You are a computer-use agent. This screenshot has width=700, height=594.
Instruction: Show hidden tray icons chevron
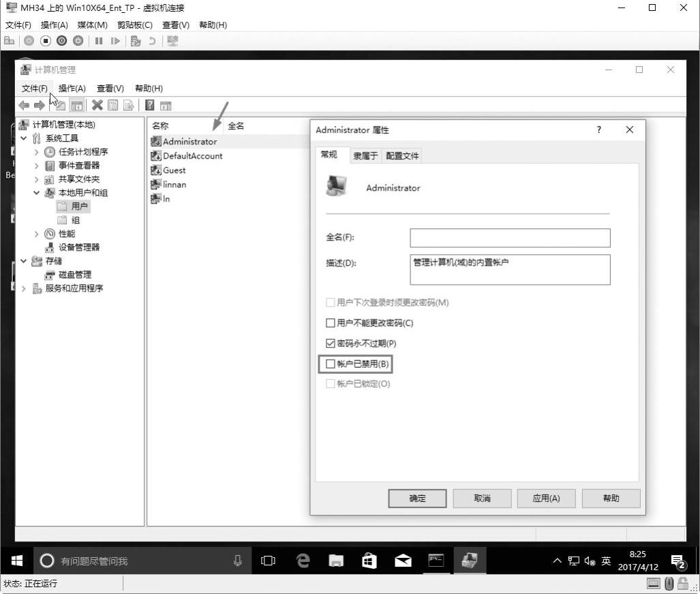(x=557, y=561)
